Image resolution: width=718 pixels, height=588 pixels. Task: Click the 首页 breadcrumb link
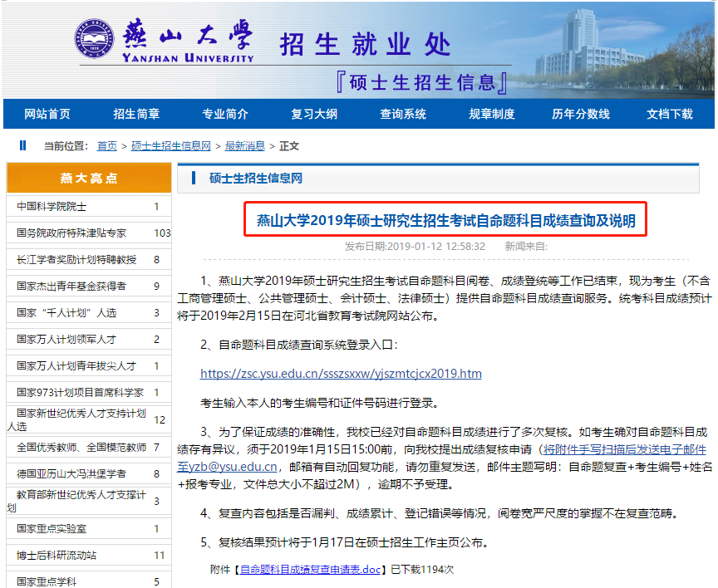tap(106, 146)
